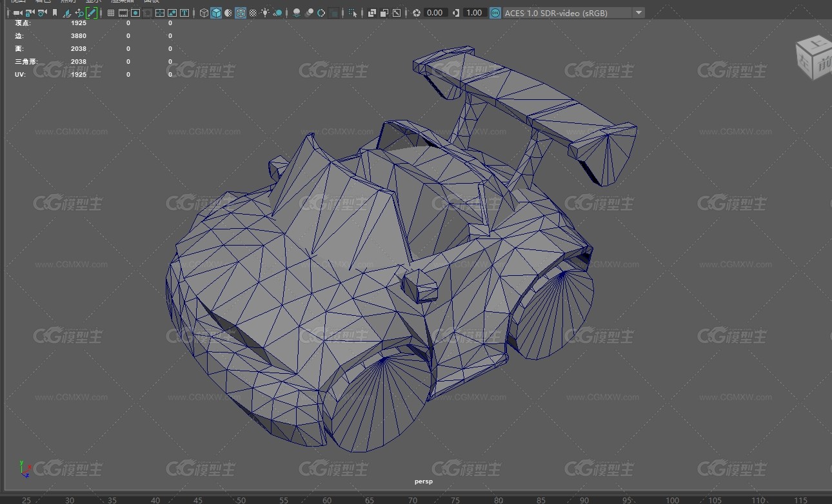Click the Use All Lights bulb icon
832x504 pixels.
click(265, 13)
